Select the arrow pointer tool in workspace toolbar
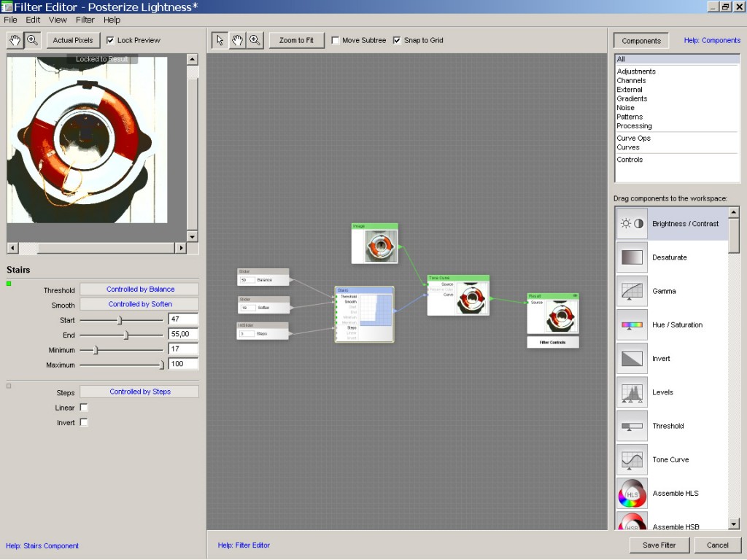The height and width of the screenshot is (560, 747). point(220,41)
